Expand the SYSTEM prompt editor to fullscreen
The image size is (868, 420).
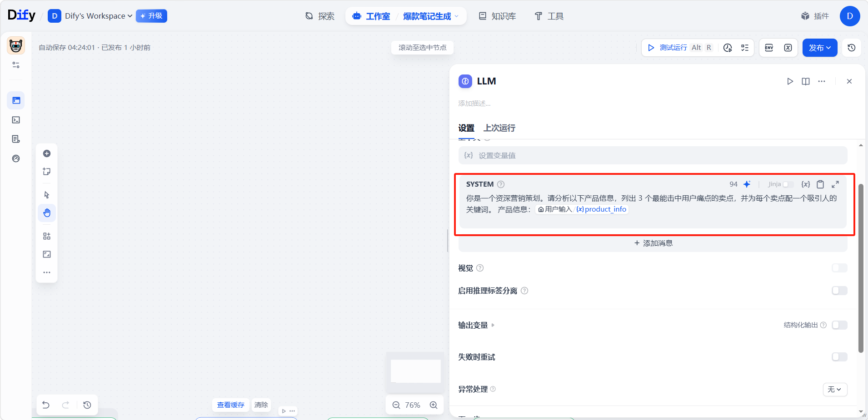click(835, 184)
